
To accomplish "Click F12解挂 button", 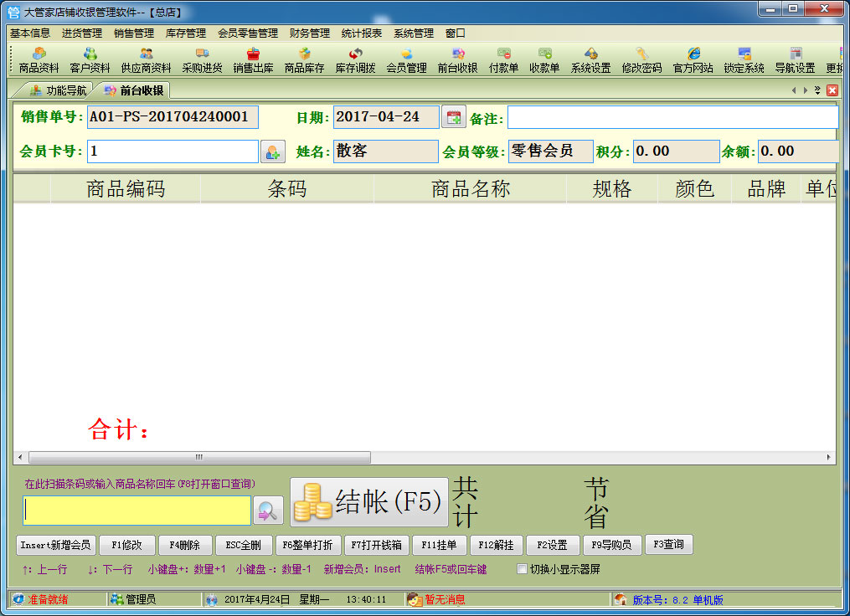I will [x=496, y=545].
